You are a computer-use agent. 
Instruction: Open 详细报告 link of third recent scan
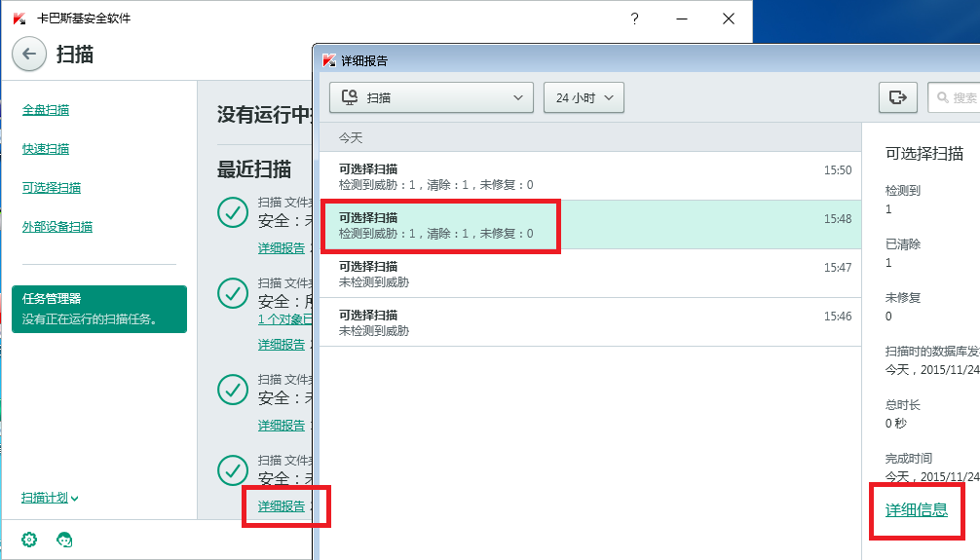click(282, 426)
